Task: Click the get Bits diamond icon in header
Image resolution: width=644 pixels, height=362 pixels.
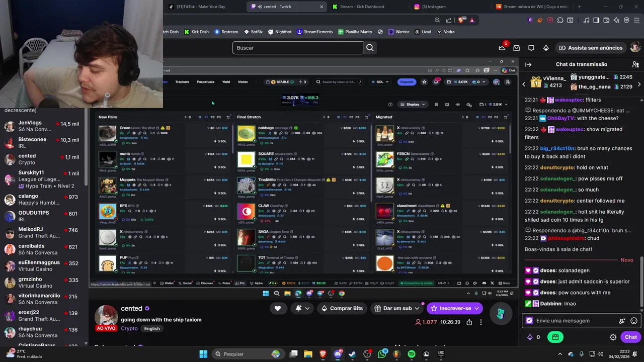Action: point(546,48)
